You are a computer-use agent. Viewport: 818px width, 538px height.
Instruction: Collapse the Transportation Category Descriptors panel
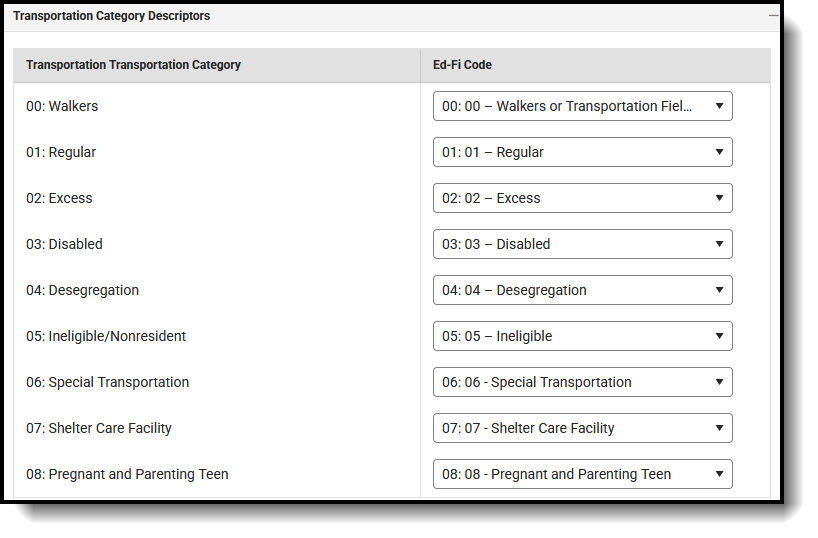(x=773, y=16)
